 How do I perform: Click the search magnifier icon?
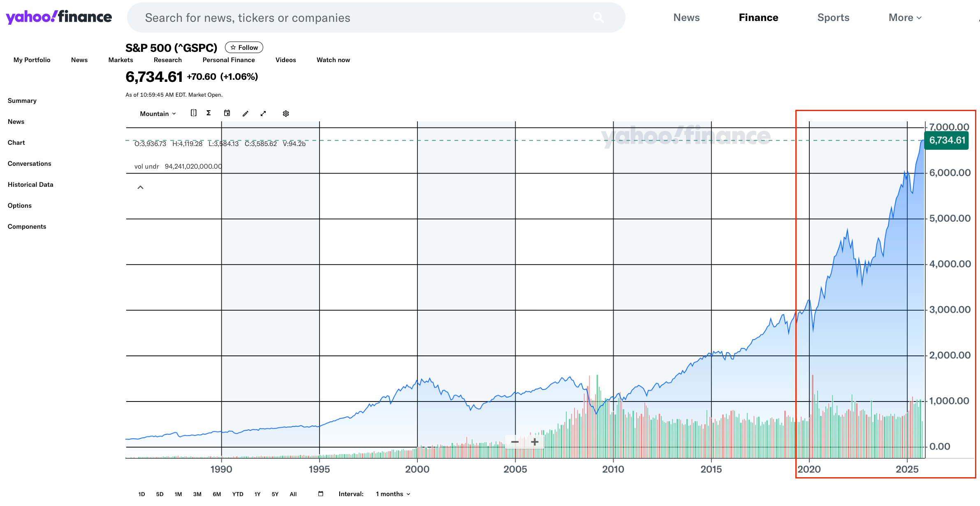[598, 17]
